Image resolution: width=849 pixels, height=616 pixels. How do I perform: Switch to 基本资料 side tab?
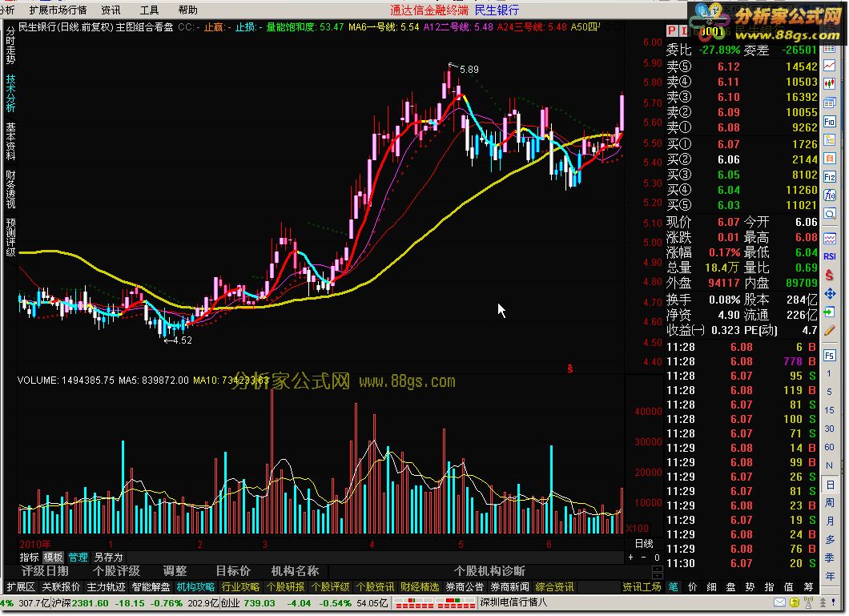click(10, 141)
